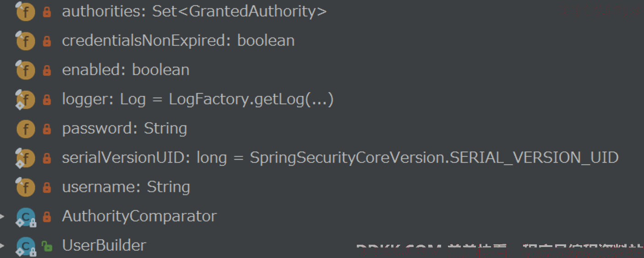Click the class icon for UserBuilder
Image resolution: width=644 pixels, height=258 pixels.
point(26,246)
